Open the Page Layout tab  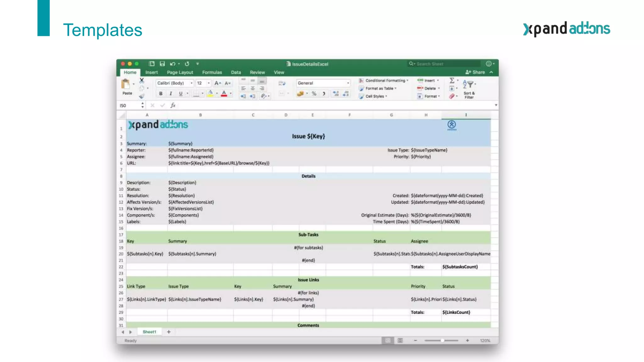[x=180, y=72]
